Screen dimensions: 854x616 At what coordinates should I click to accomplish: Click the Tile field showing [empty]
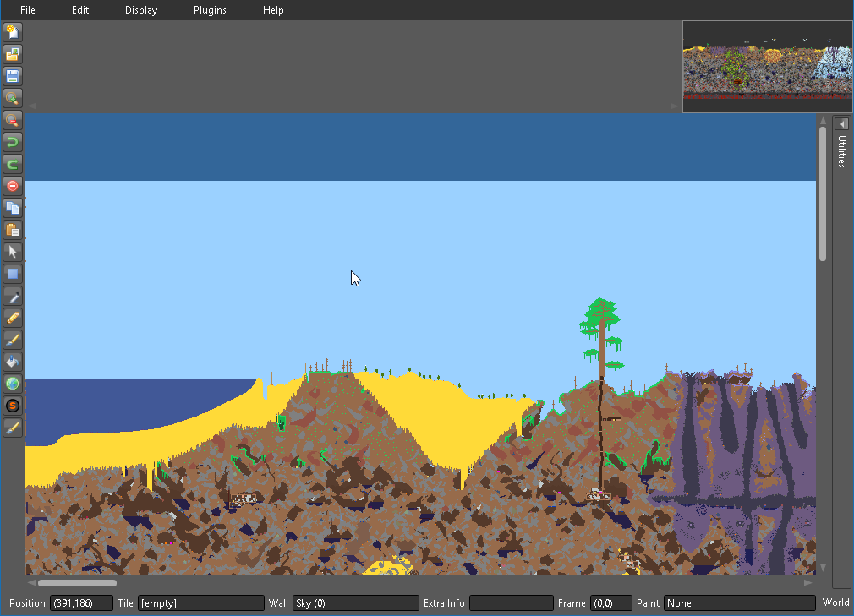pos(201,603)
